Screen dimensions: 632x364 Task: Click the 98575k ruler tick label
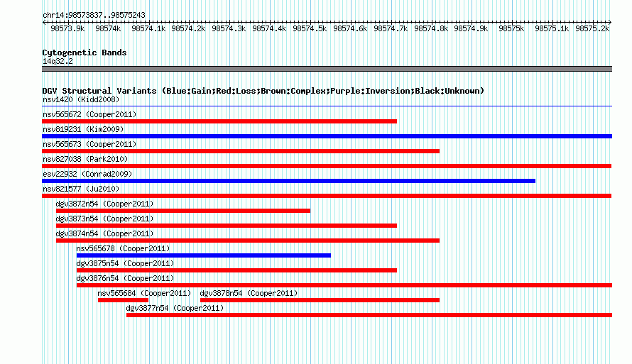tap(511, 28)
